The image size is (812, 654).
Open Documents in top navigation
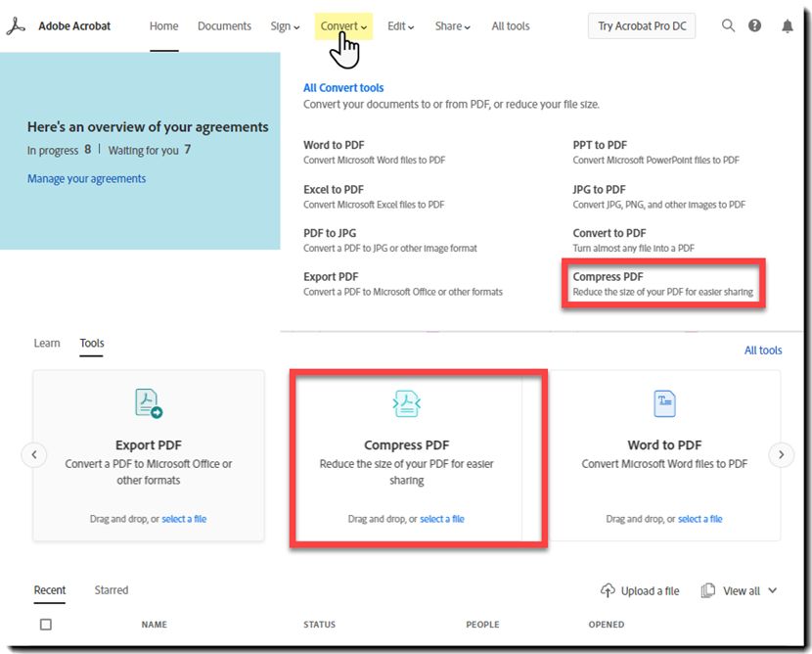coord(224,25)
